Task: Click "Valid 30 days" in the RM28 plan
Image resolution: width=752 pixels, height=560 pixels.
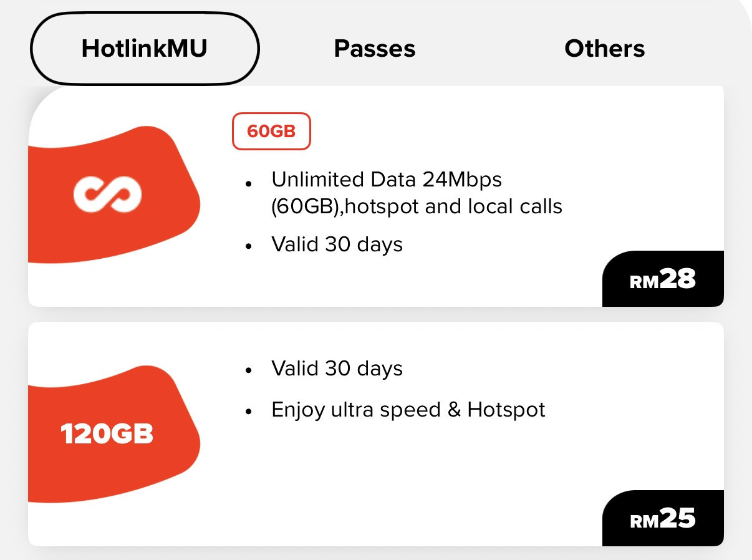Action: [337, 244]
